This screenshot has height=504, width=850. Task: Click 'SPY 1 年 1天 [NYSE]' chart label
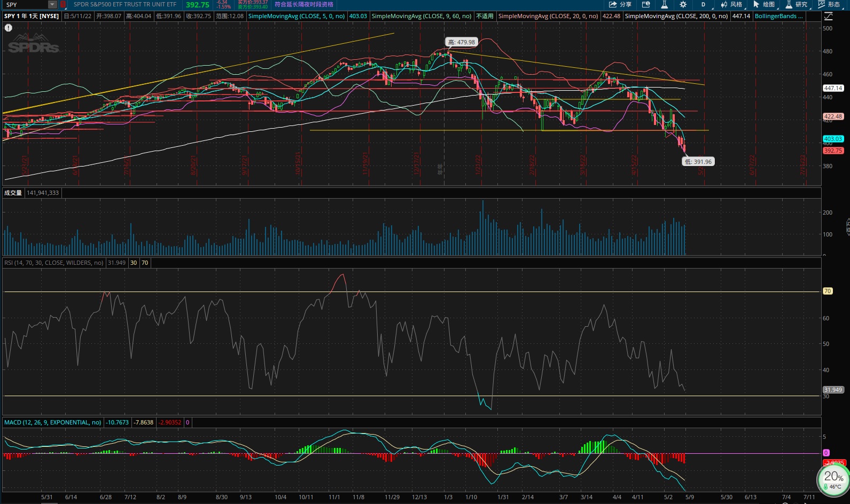[x=32, y=16]
